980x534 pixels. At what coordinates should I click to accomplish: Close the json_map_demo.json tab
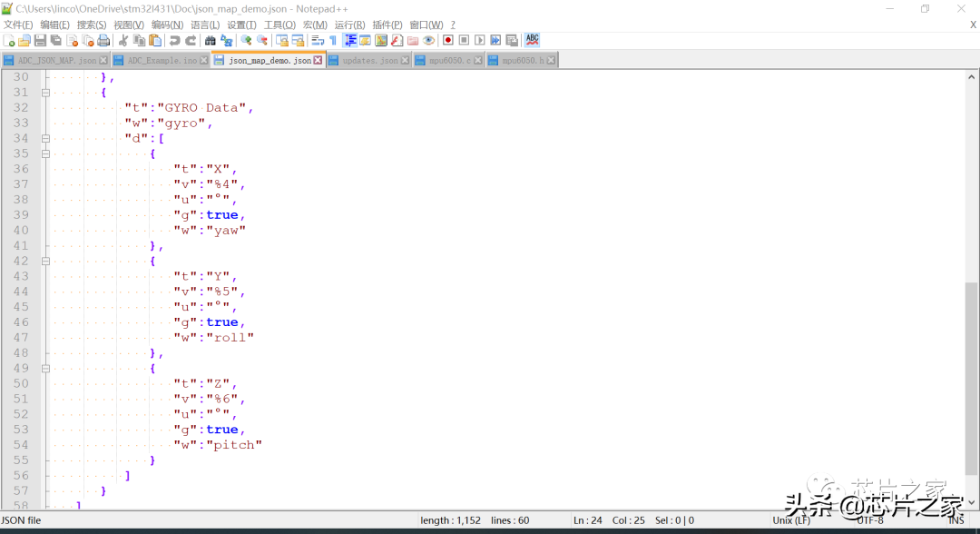[318, 61]
